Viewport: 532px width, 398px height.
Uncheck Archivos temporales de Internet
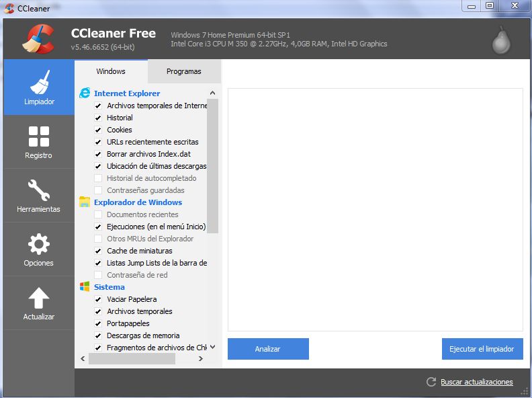(98, 106)
